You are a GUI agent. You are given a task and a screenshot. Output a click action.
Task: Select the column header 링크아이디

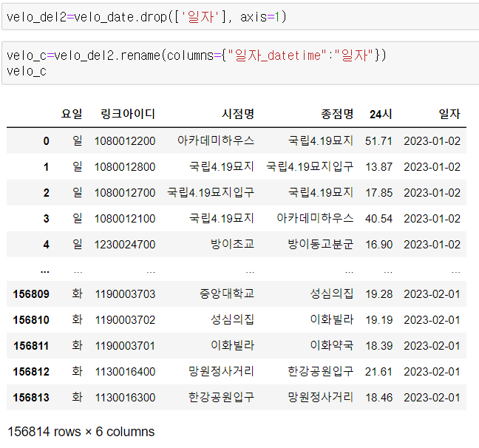128,114
